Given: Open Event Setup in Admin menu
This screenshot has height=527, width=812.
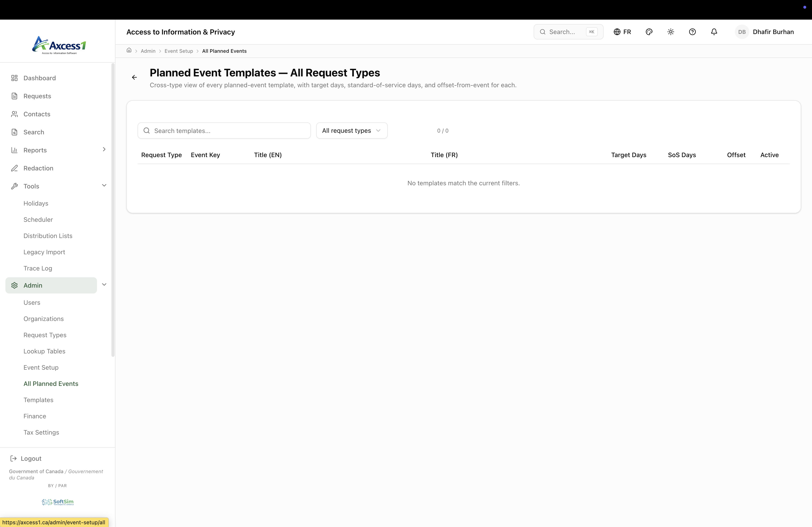Looking at the screenshot, I should click(41, 367).
